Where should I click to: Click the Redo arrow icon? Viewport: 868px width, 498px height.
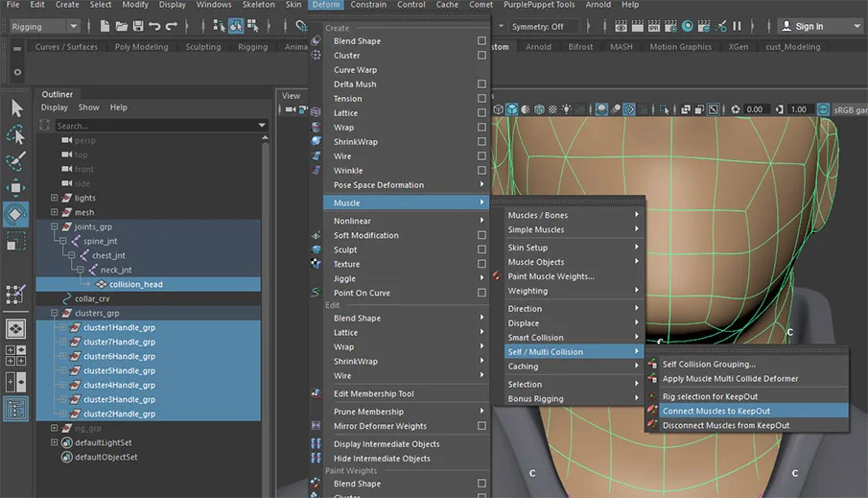(x=172, y=26)
